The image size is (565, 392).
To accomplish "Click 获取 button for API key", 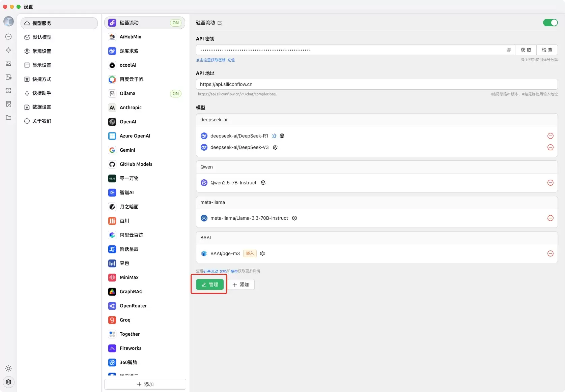I will point(526,50).
